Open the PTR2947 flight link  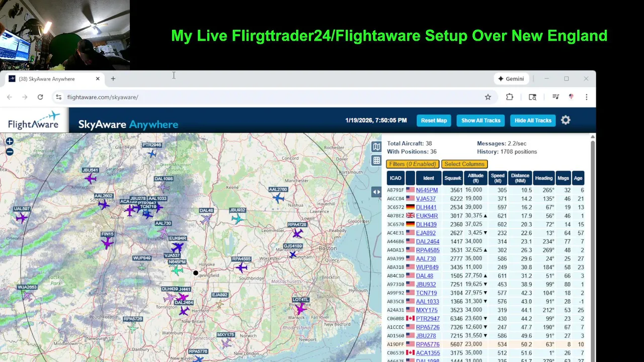coord(428,319)
